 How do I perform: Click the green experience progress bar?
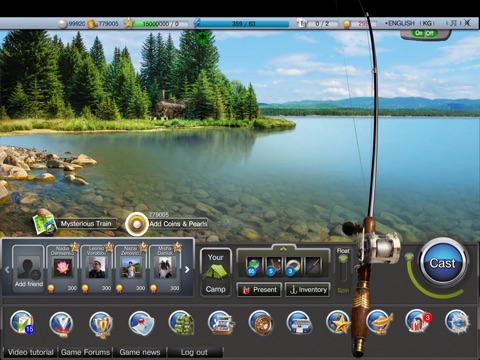[x=161, y=24]
